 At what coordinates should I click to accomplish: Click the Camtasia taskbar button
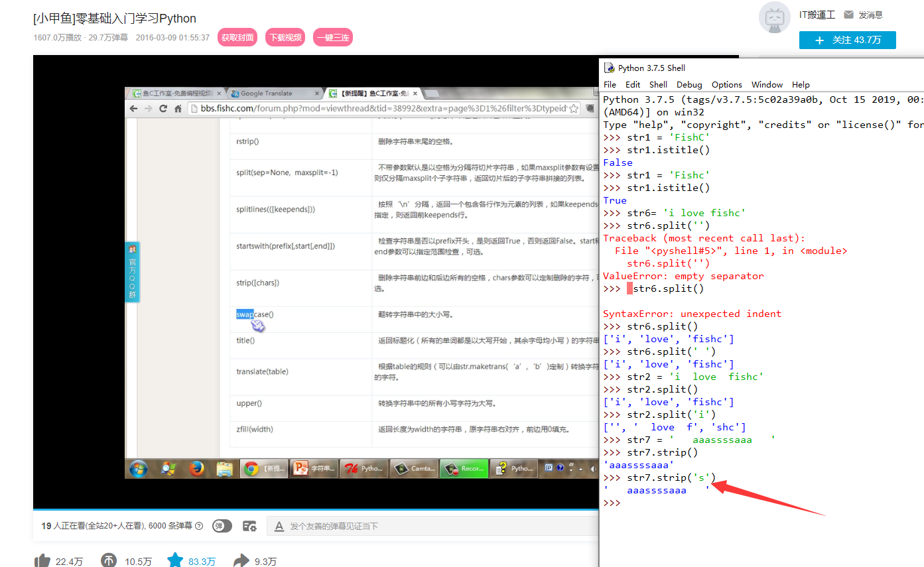click(x=414, y=468)
